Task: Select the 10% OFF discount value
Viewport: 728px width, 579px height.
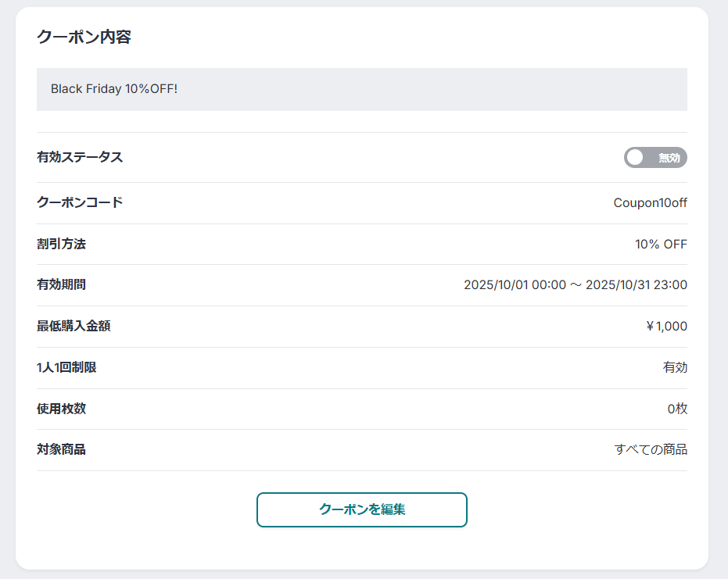Action: (x=661, y=243)
